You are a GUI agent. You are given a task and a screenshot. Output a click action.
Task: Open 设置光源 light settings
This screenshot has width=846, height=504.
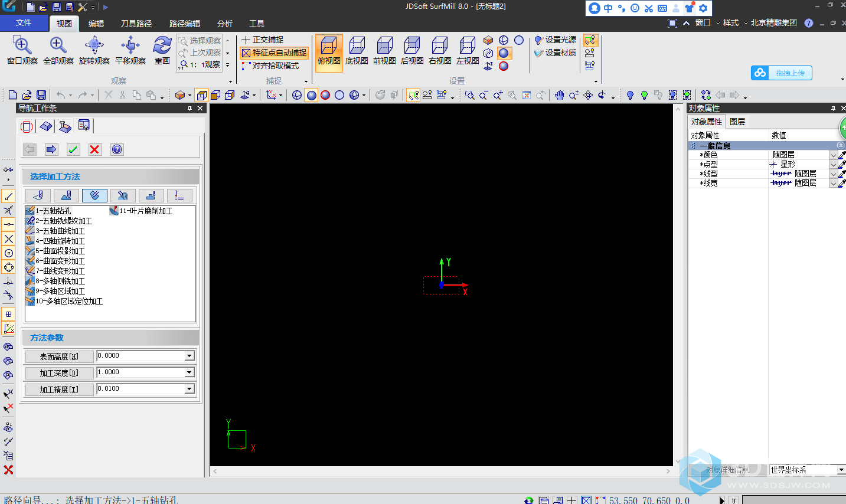(555, 40)
